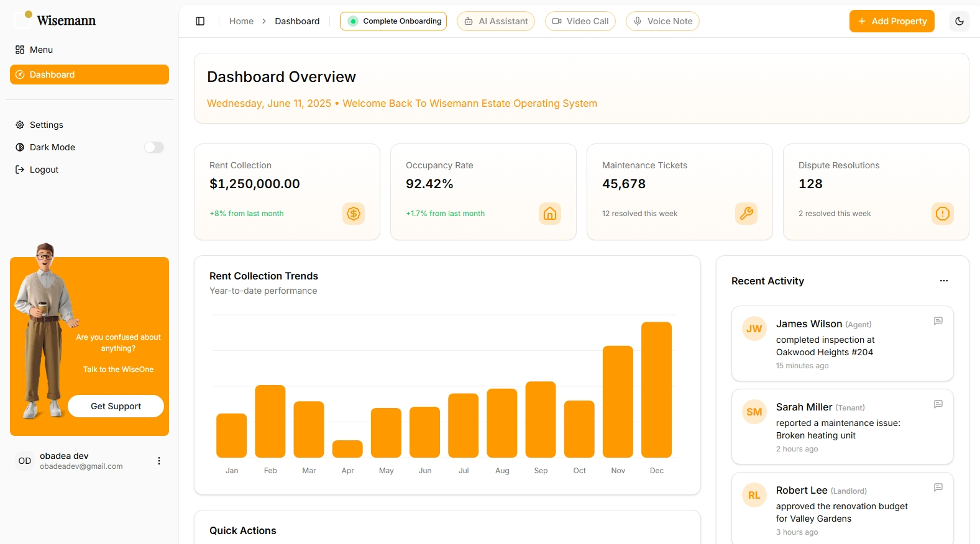Click the Add Property button
The height and width of the screenshot is (544, 980).
892,21
